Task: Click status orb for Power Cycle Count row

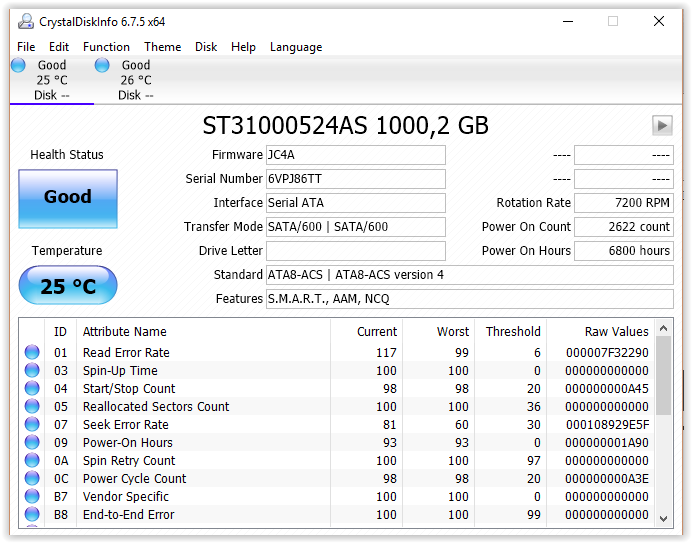Action: pyautogui.click(x=32, y=479)
